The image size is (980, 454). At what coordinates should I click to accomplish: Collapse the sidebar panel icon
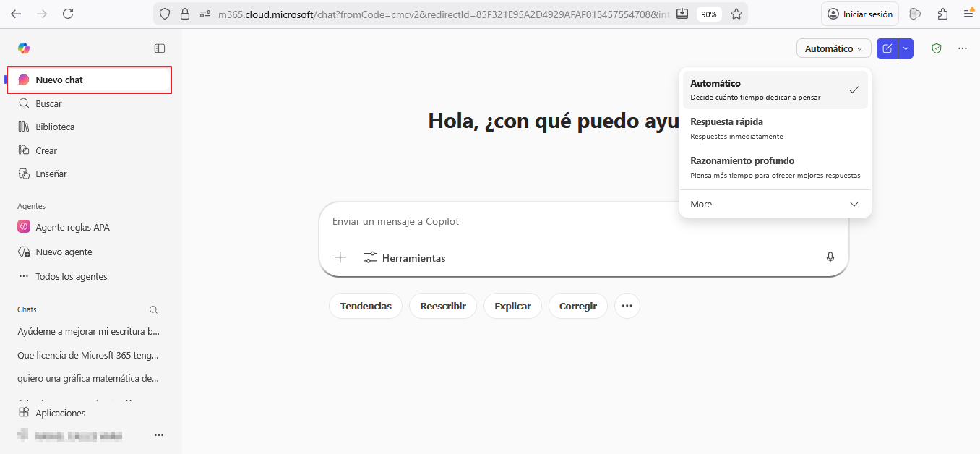(160, 48)
